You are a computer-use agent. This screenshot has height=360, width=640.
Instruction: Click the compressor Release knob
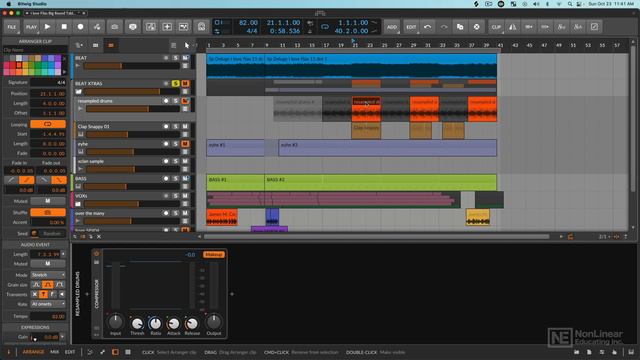pyautogui.click(x=192, y=323)
